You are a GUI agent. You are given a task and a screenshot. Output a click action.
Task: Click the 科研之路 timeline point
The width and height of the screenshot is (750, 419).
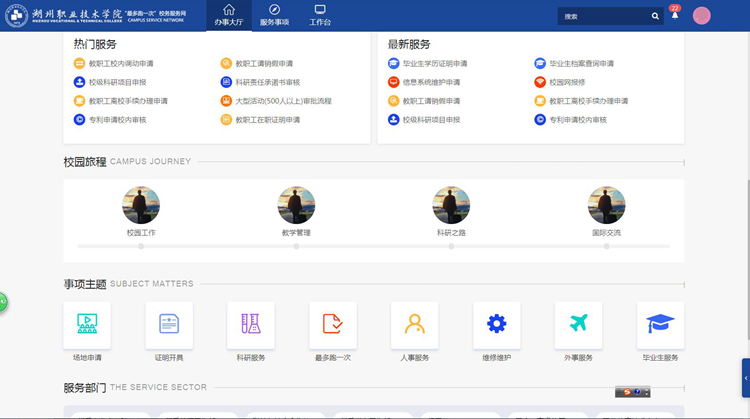[x=452, y=246]
